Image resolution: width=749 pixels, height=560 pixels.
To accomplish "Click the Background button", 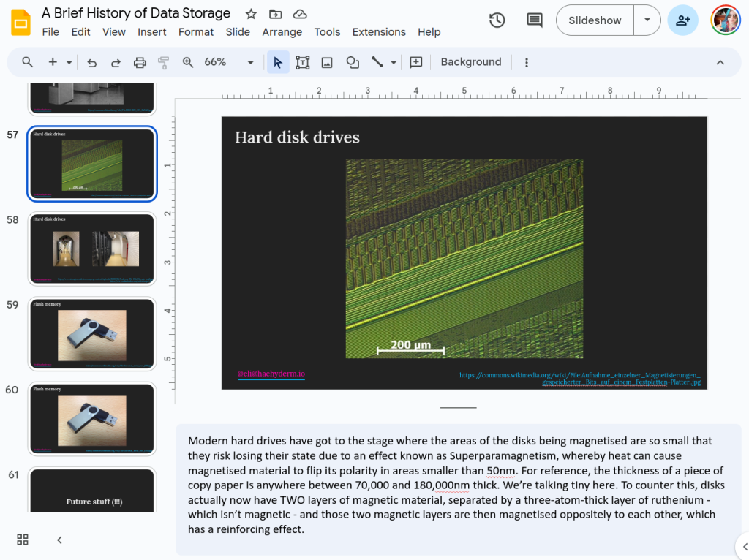I will pos(470,62).
